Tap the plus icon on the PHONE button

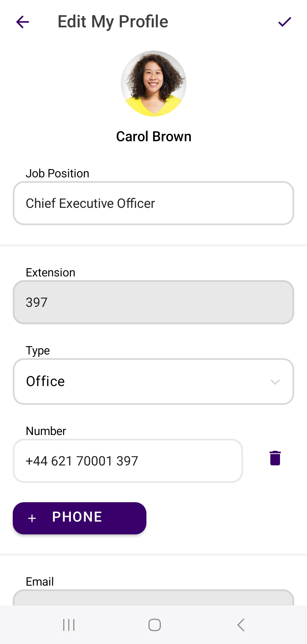coord(32,518)
